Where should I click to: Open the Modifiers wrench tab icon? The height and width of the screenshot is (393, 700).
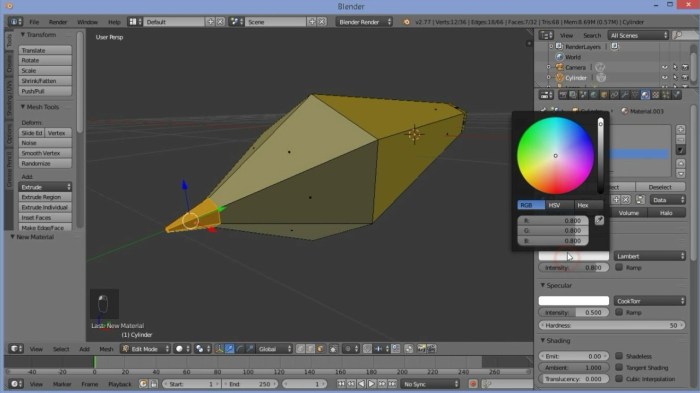click(625, 95)
